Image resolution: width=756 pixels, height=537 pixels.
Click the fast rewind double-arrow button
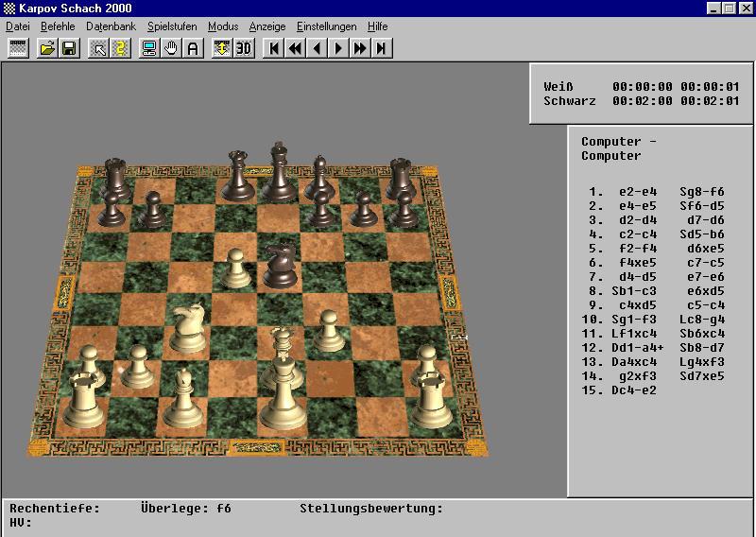pyautogui.click(x=295, y=48)
